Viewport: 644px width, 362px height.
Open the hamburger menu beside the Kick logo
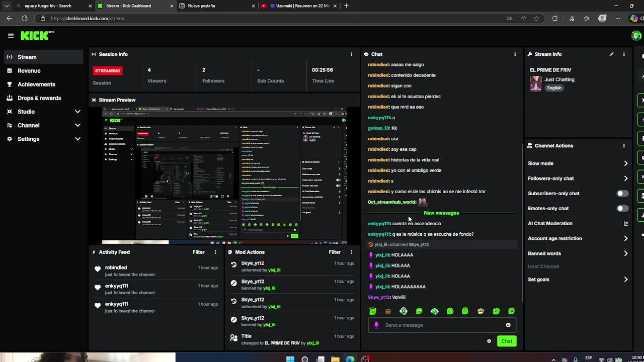[11, 36]
